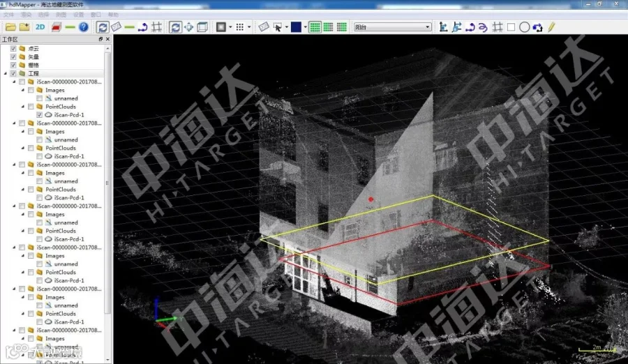Click the stepped horizontal measure icon
The width and height of the screenshot is (628, 364).
point(456,27)
